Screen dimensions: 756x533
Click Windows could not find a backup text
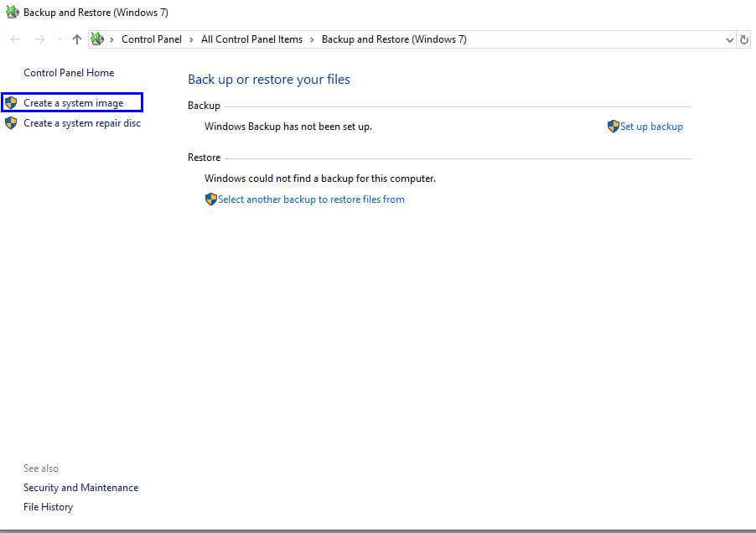(x=320, y=179)
